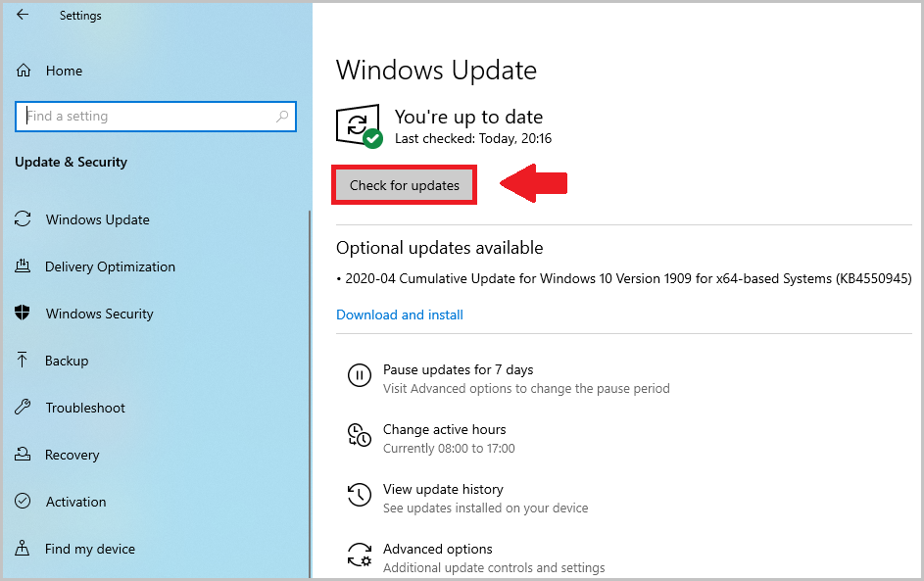This screenshot has height=581, width=924.
Task: Click the Find my device locator icon
Action: point(23,549)
